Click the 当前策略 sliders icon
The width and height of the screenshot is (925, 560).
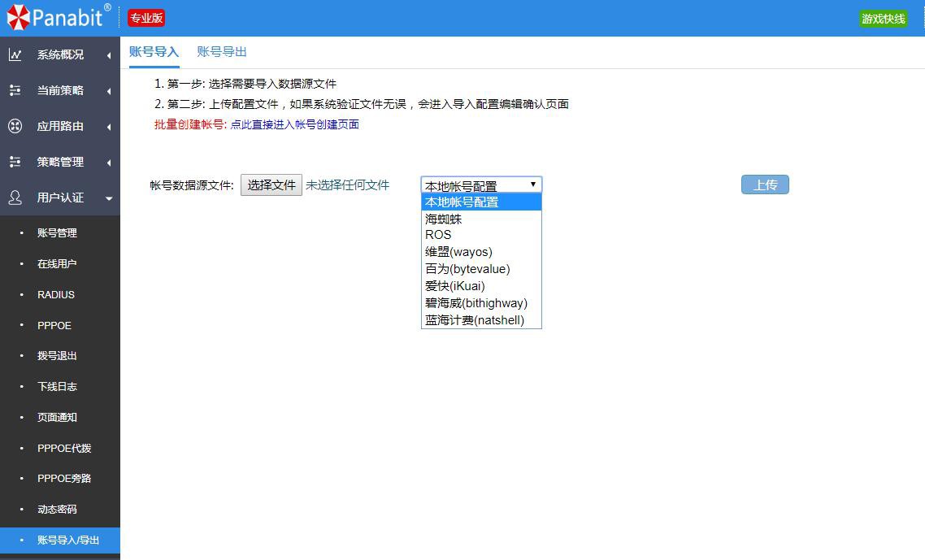(x=15, y=90)
